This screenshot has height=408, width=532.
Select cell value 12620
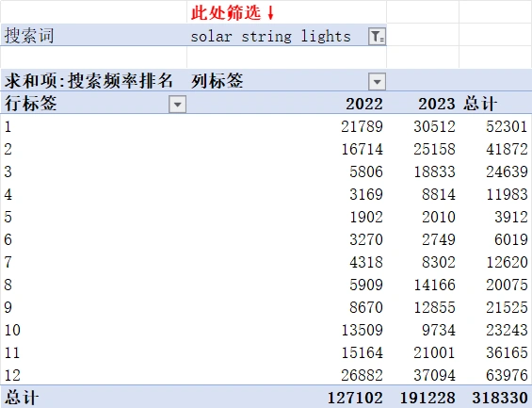click(507, 262)
